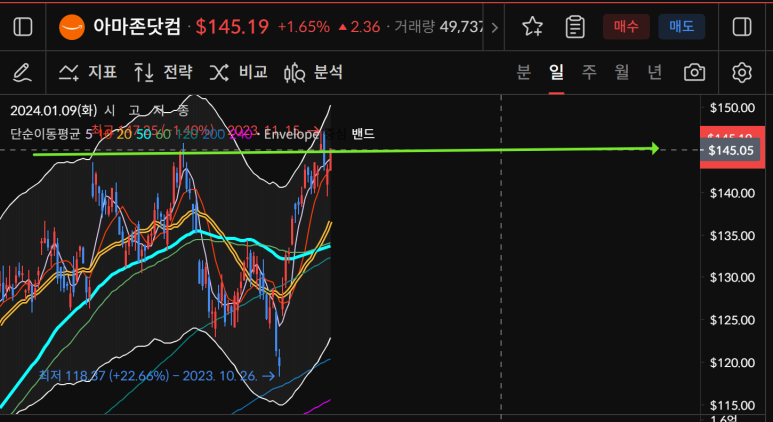The width and height of the screenshot is (773, 422).
Task: Switch chart to 월 monthly interval
Action: (622, 72)
